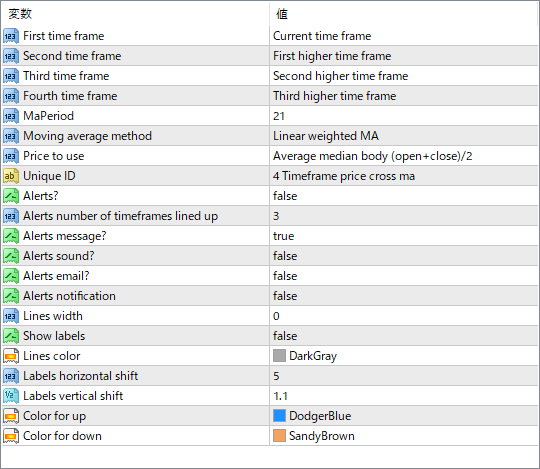This screenshot has height=469, width=540.
Task: Edit the Lines width value field
Action: tap(404, 316)
